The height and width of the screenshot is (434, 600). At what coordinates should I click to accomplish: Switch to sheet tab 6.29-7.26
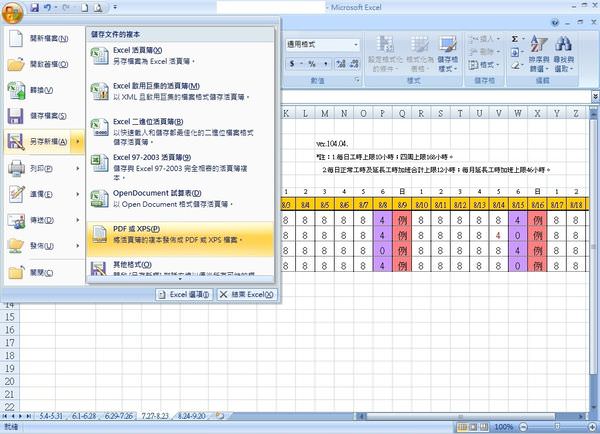(118, 416)
